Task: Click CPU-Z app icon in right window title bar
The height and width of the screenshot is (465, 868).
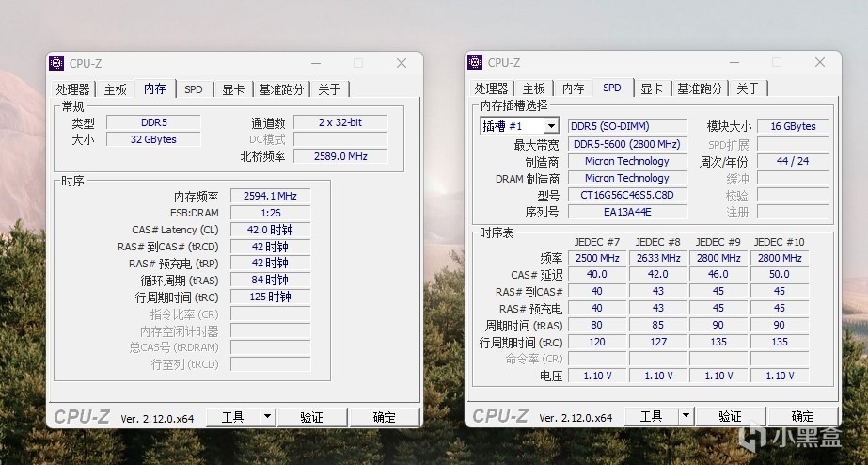Action: pyautogui.click(x=475, y=62)
